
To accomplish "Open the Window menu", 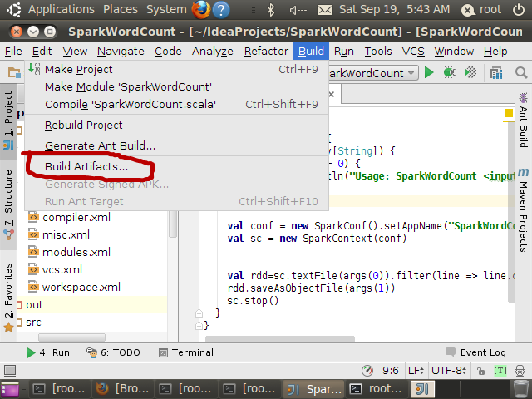I will point(454,52).
